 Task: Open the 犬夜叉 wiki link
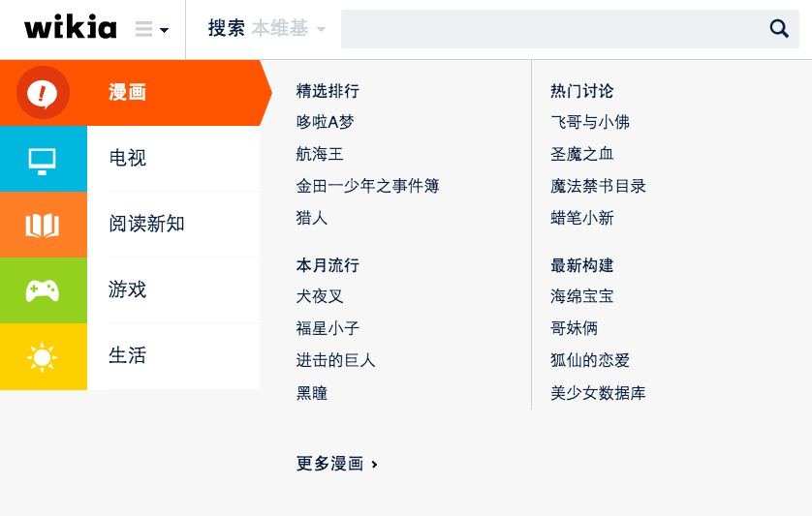pos(320,296)
